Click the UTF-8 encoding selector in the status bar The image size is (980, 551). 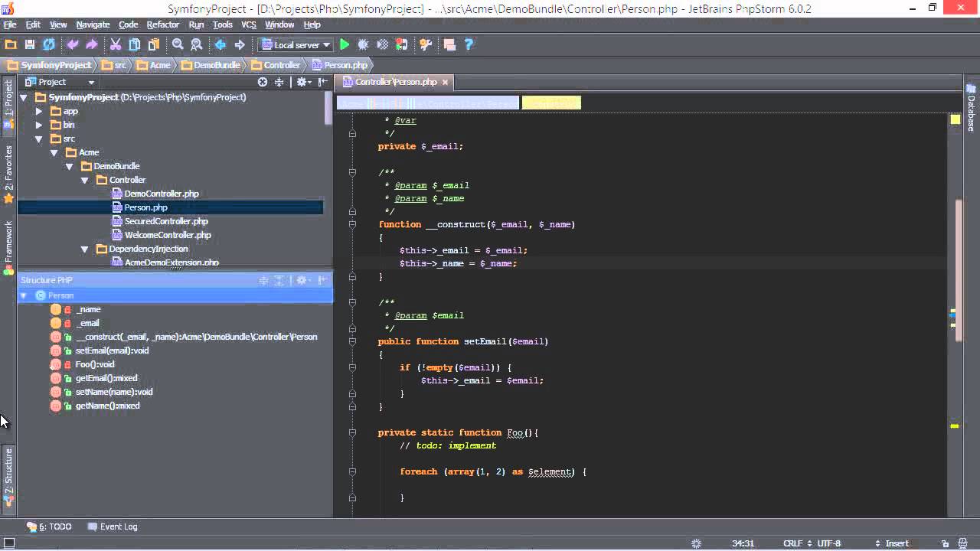coord(828,543)
